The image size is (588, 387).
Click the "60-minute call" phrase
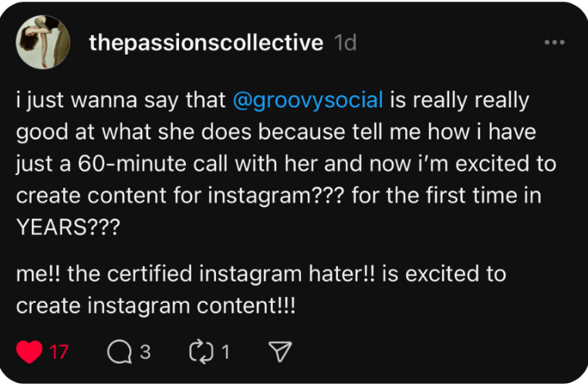(162, 165)
